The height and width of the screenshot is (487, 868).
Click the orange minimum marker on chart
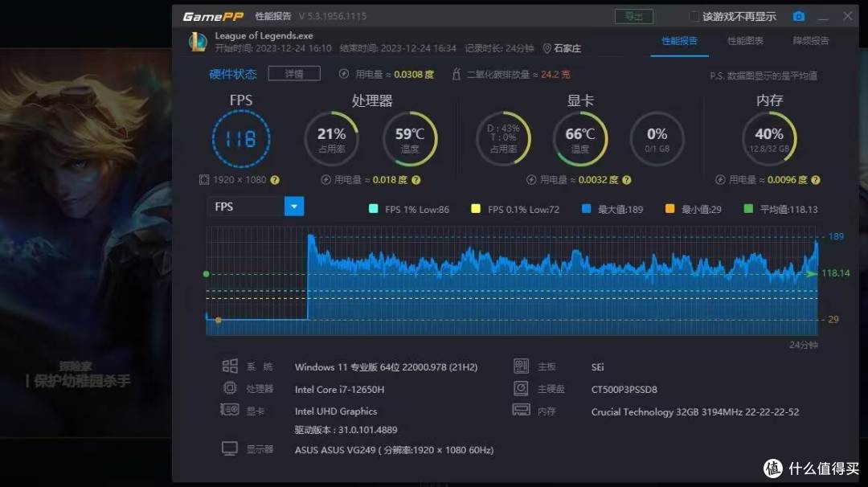click(x=218, y=320)
